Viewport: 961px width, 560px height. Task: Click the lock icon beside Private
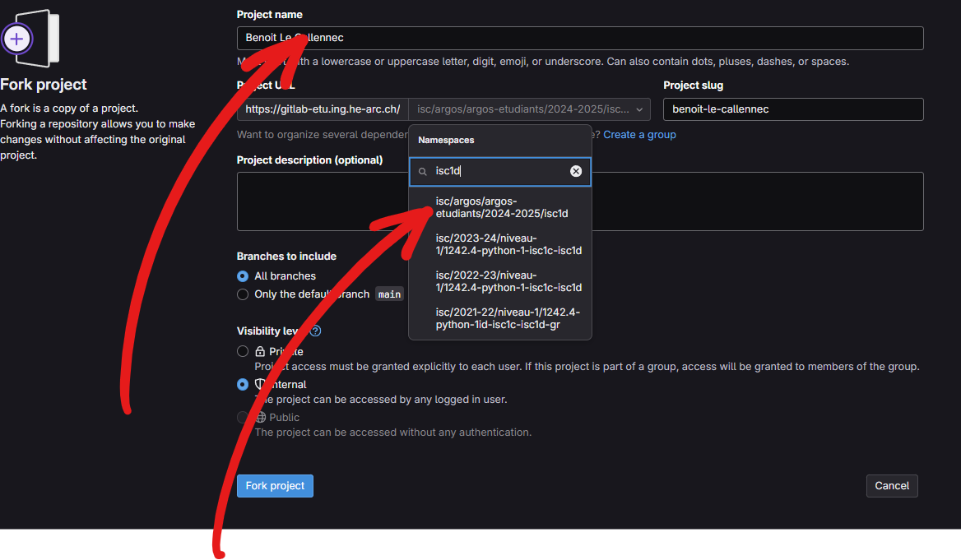pos(260,352)
